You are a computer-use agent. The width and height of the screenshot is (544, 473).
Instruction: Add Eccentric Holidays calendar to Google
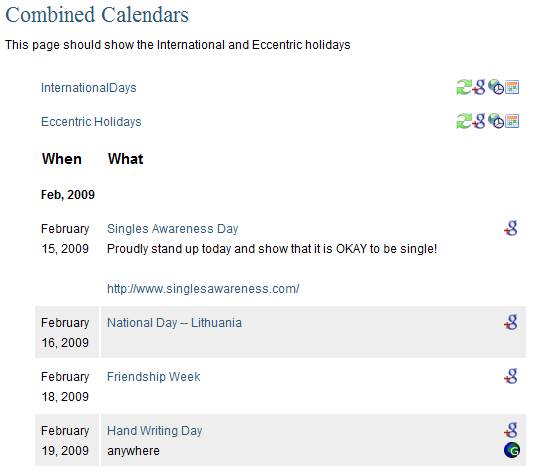(479, 121)
